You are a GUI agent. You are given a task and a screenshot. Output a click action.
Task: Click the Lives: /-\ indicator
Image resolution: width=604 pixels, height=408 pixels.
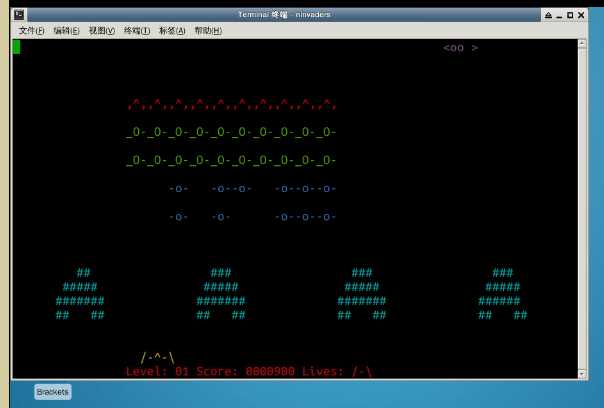point(337,372)
